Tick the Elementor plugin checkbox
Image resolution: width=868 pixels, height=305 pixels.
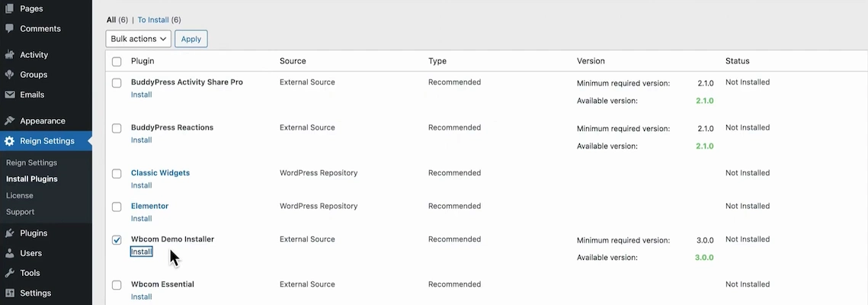pyautogui.click(x=117, y=207)
